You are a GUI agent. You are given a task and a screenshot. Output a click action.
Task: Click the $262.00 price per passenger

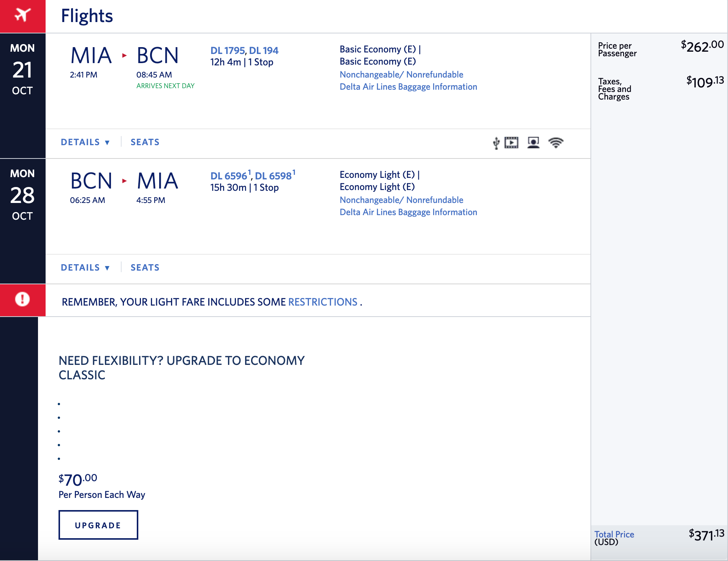click(702, 46)
